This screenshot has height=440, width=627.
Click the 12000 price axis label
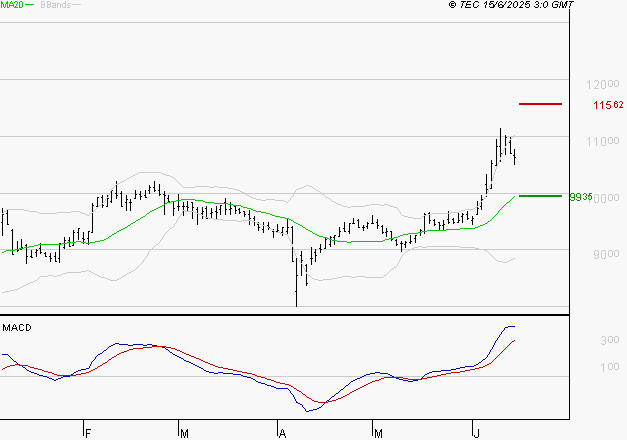click(602, 84)
